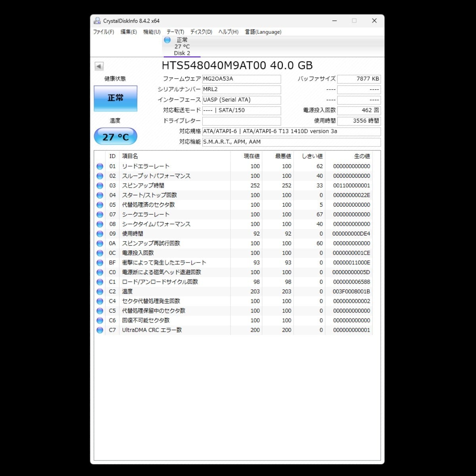Click status orb for ID 05 代替処理済のセクタ数
Image resolution: width=476 pixels, height=476 pixels.
[x=100, y=205]
